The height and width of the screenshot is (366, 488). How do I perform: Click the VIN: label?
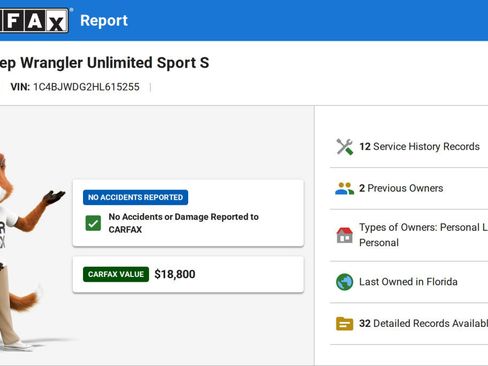(20, 87)
